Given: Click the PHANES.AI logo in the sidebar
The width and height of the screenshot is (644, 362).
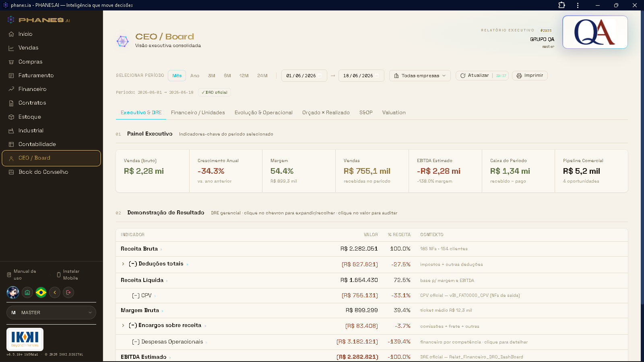Looking at the screenshot, I should click(x=39, y=20).
